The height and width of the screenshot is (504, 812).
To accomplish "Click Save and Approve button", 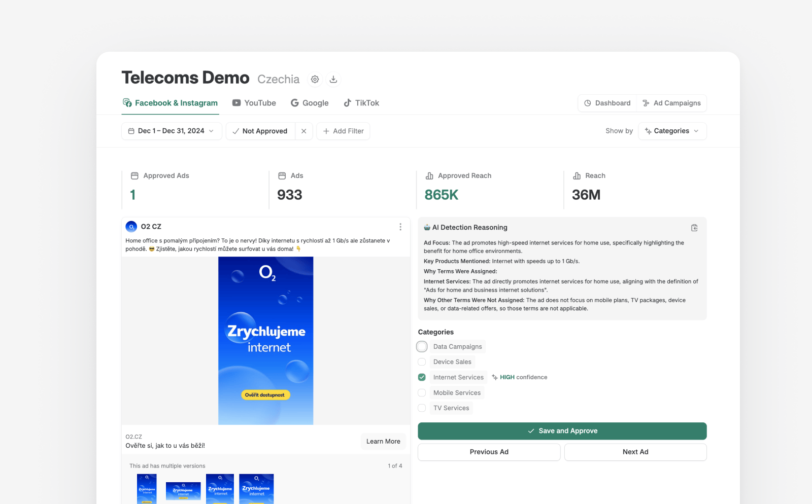I will pyautogui.click(x=562, y=431).
